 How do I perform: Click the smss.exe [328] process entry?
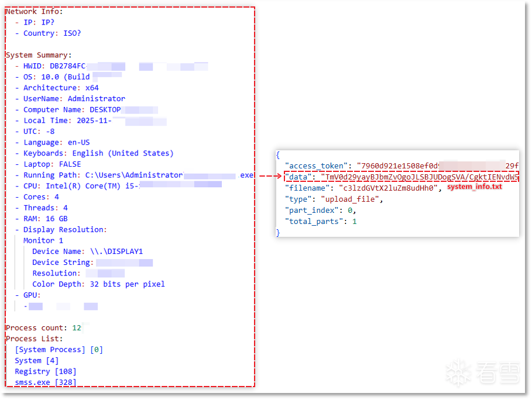(46, 382)
